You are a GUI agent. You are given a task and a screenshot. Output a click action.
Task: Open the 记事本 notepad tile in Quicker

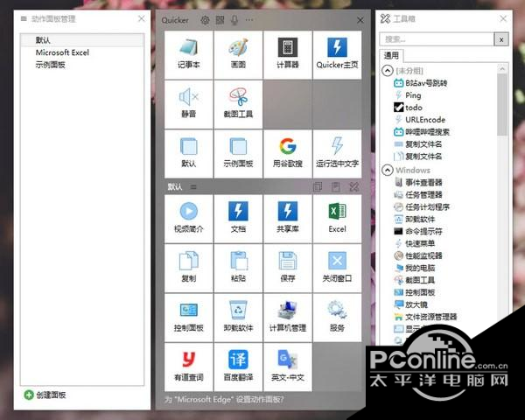(x=188, y=55)
